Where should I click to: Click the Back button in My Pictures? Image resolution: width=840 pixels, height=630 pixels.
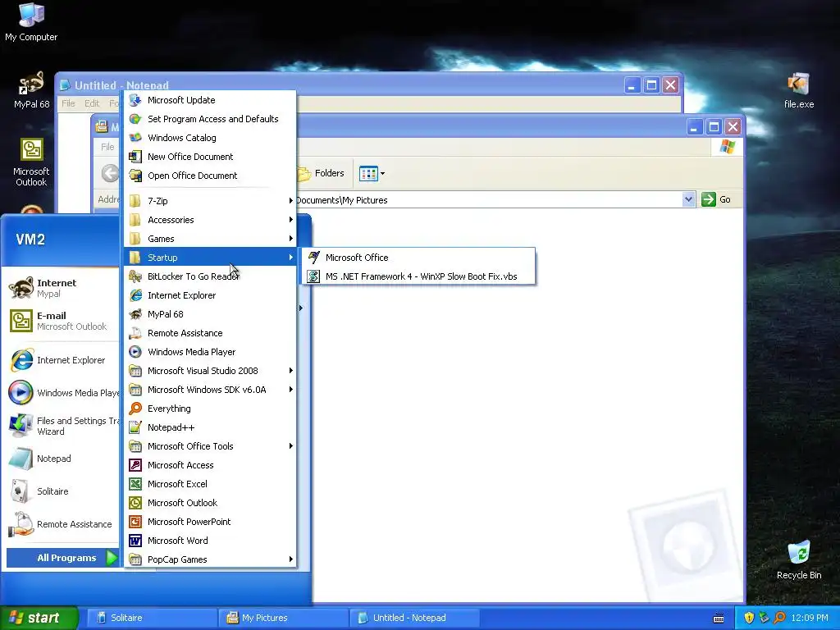pos(111,173)
